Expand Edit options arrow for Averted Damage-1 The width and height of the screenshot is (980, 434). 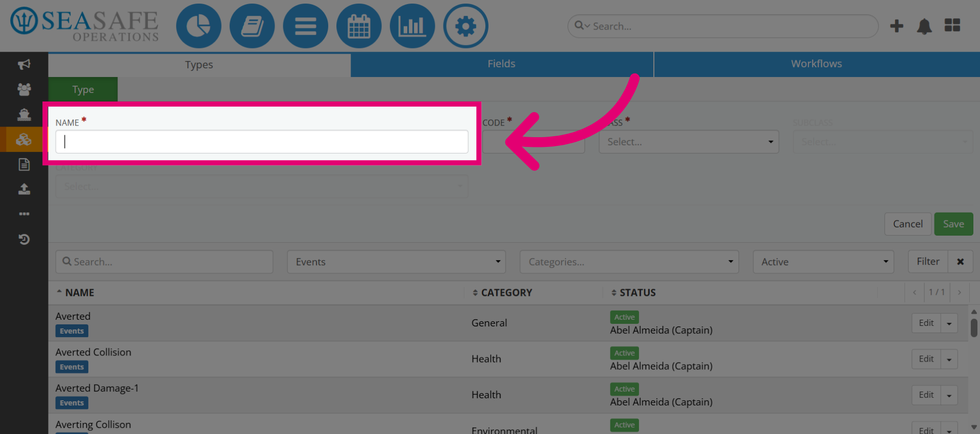click(949, 395)
